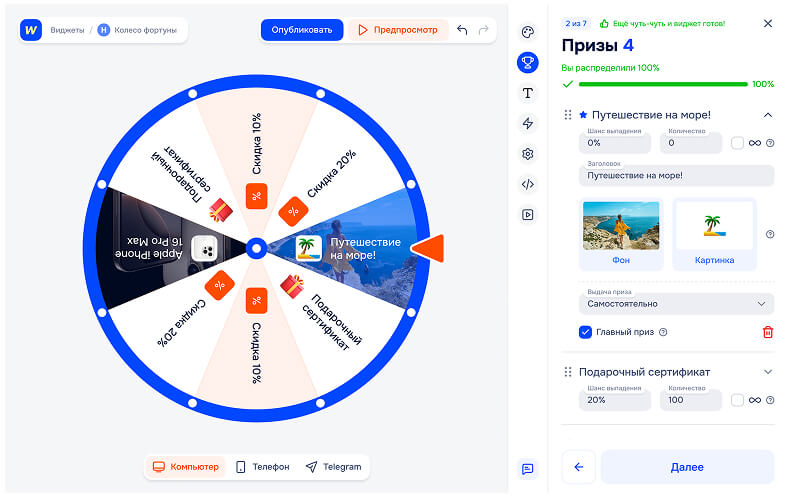This screenshot has width=792, height=497.
Task: Click the red trash delete prize icon
Action: [767, 332]
